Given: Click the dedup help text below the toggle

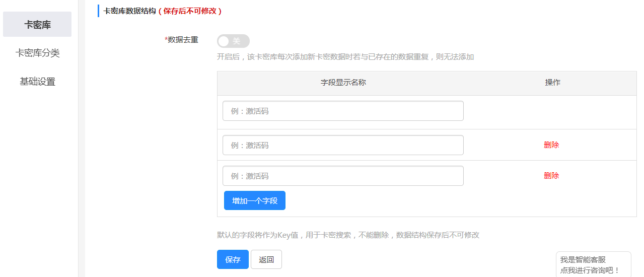Looking at the screenshot, I should point(345,57).
